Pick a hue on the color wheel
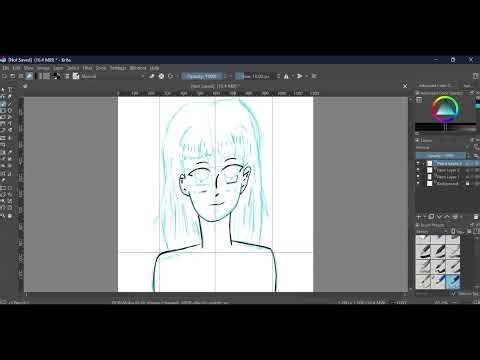480x360 pixels. coord(445,109)
